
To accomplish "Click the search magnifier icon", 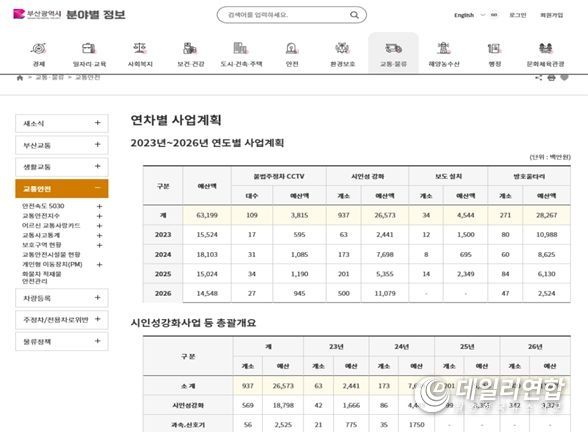I will 354,15.
